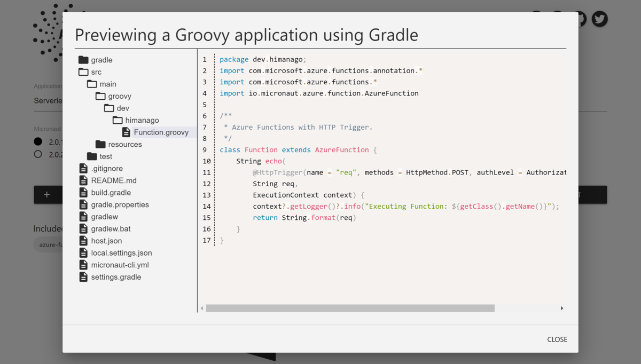Click the gradle folder icon
The width and height of the screenshot is (641, 364).
(83, 60)
